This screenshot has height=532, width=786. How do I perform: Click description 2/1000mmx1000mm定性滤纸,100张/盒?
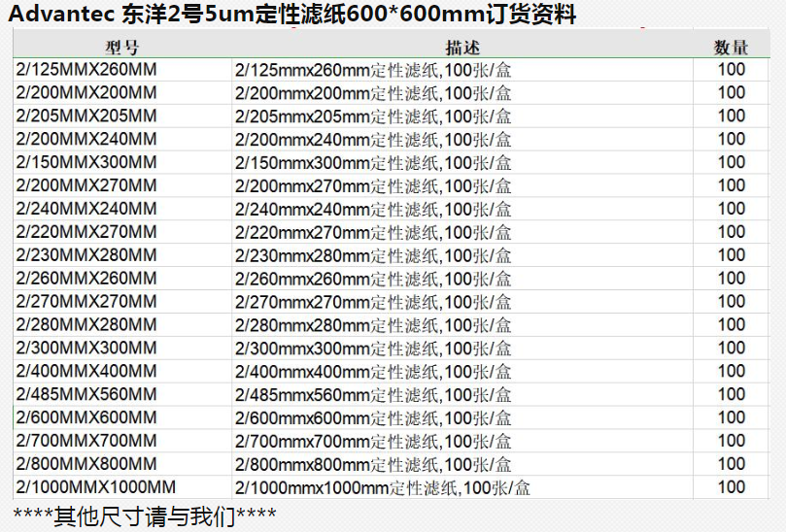383,488
